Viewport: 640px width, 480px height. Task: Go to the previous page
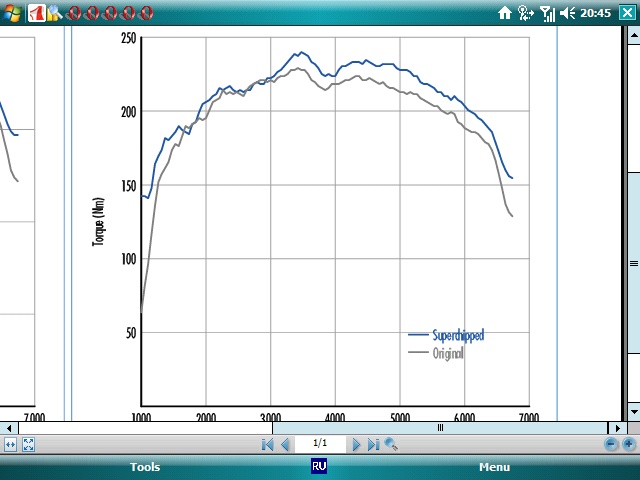285,444
